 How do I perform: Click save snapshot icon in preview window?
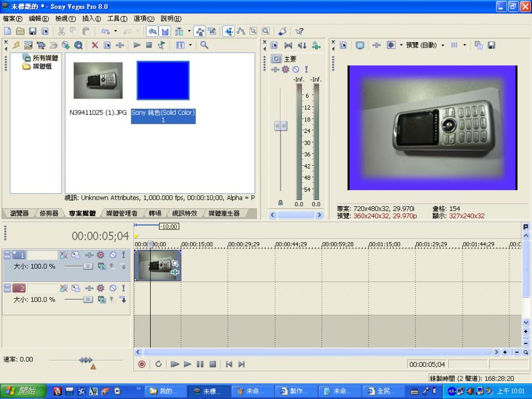pos(491,45)
